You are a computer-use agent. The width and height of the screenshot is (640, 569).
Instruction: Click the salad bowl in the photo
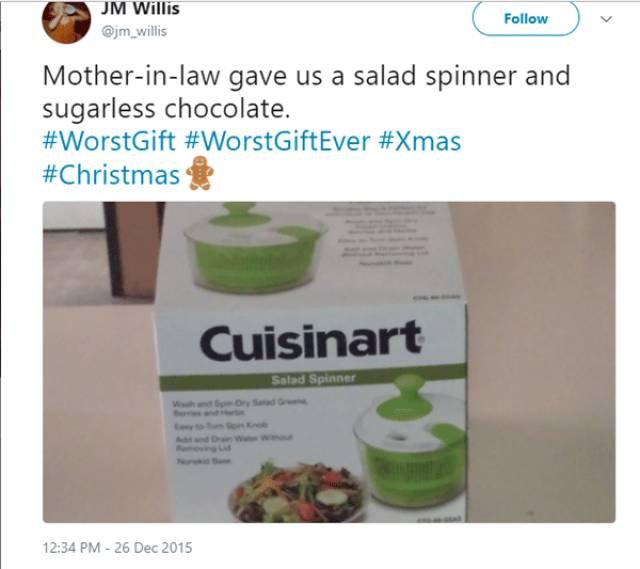coord(297,491)
